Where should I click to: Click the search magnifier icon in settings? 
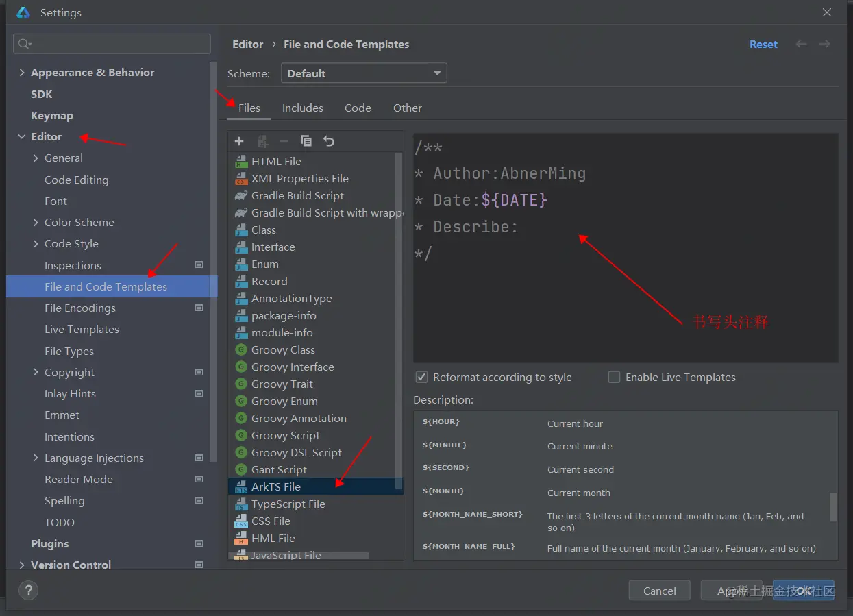click(25, 44)
